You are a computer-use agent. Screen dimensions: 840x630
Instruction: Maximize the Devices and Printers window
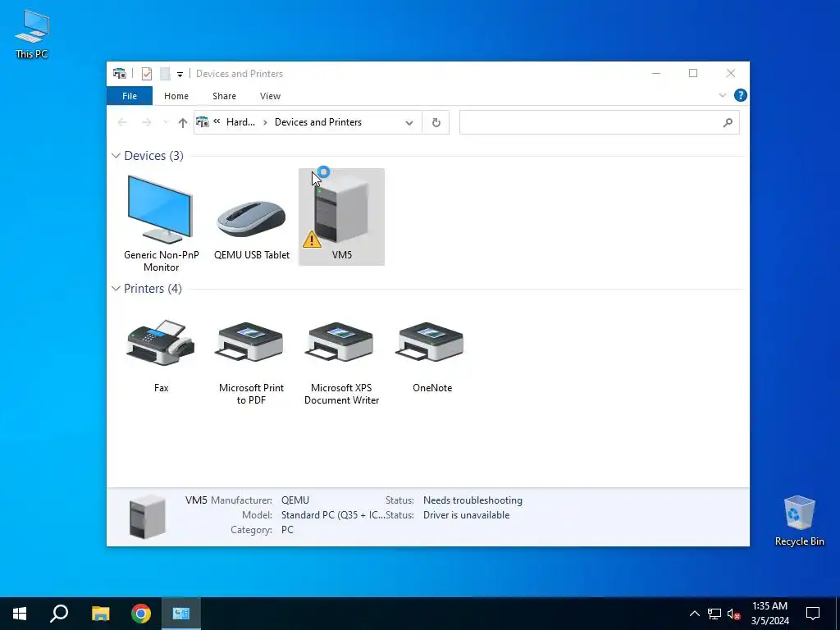click(693, 73)
